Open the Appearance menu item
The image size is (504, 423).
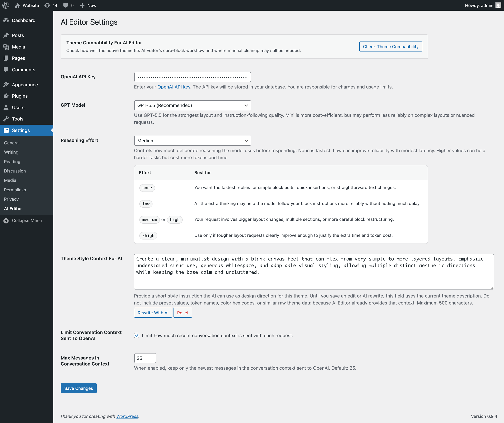pyautogui.click(x=27, y=84)
